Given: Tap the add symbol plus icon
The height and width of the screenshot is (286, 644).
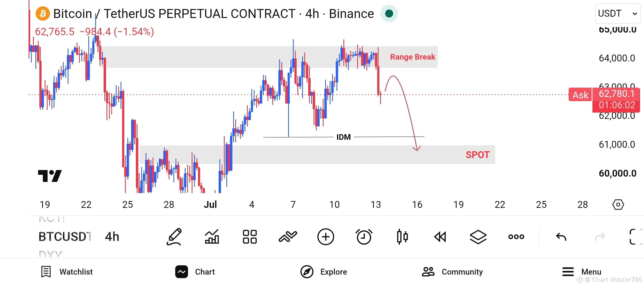Looking at the screenshot, I should [325, 236].
